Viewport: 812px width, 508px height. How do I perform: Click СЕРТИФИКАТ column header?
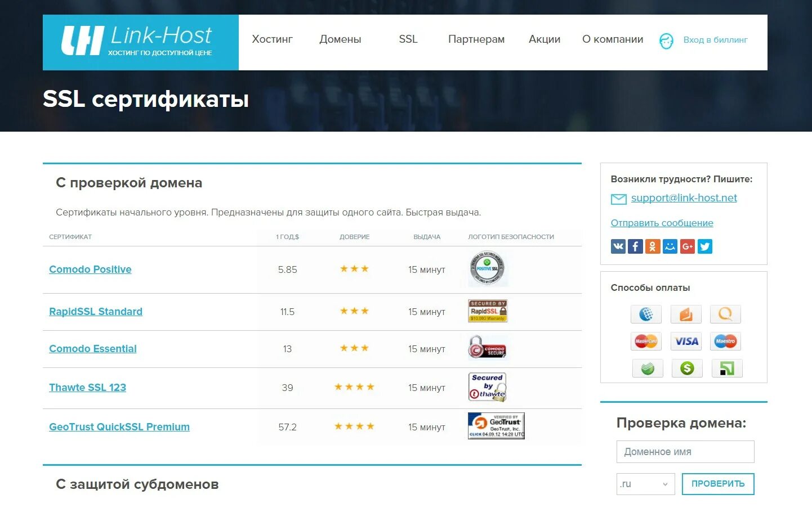pyautogui.click(x=70, y=237)
